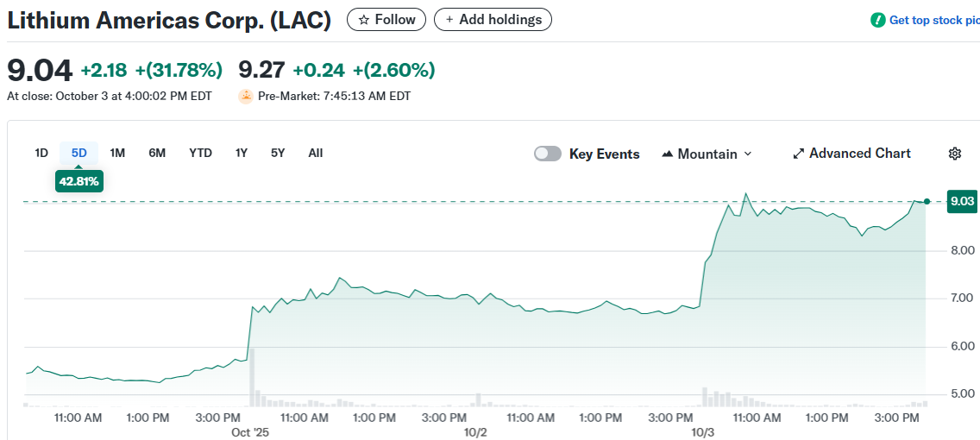Click the 9.03 current price label
This screenshot has width=980, height=440.
(961, 201)
